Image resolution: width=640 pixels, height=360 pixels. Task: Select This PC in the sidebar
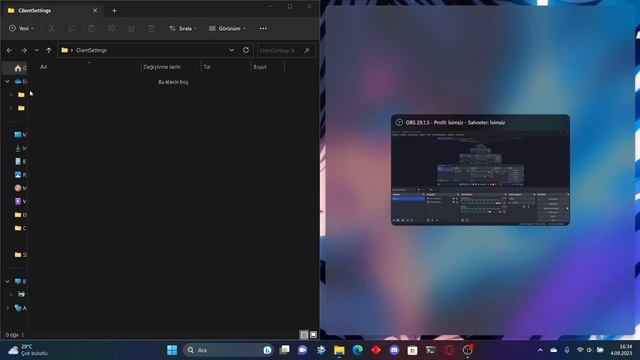click(x=18, y=281)
